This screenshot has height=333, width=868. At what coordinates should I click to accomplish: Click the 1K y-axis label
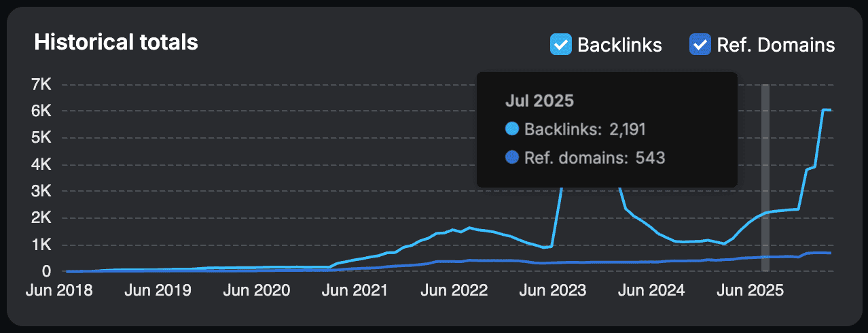41,245
